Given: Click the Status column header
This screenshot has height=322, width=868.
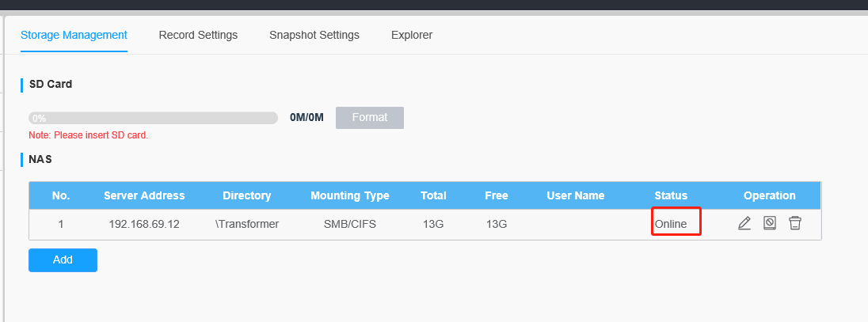Looking at the screenshot, I should pos(671,195).
